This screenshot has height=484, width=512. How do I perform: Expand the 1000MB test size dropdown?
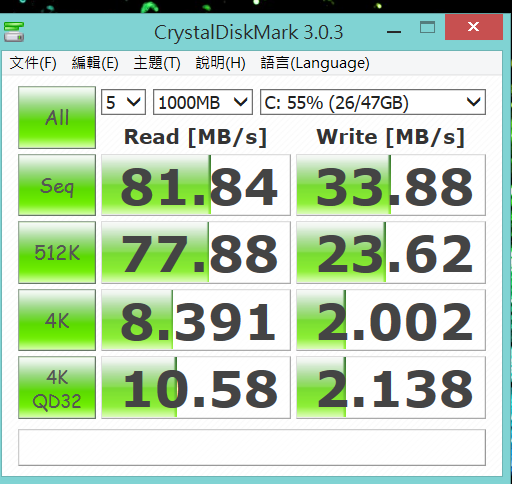[x=203, y=102]
